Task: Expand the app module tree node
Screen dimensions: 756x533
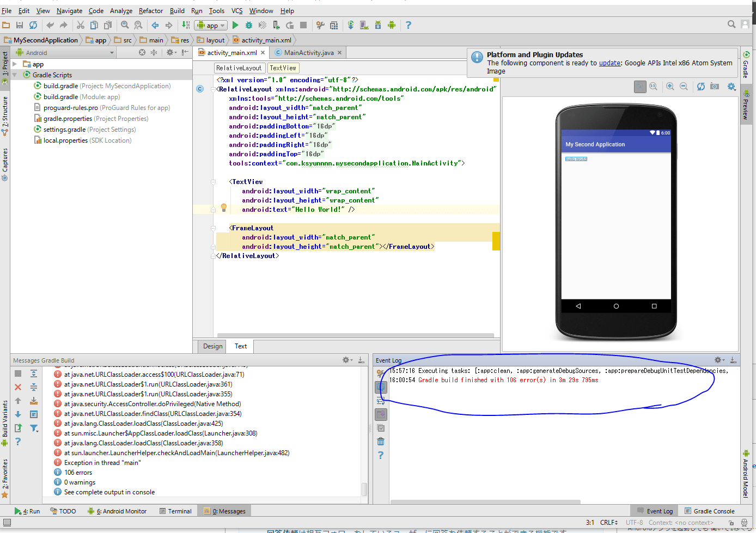Action: 15,64
